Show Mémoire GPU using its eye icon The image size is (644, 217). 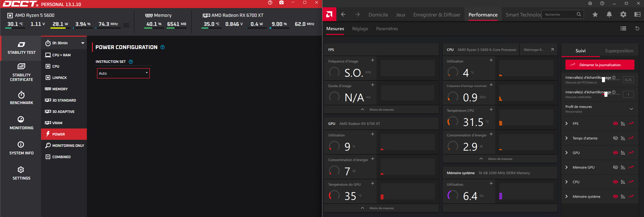click(x=616, y=167)
